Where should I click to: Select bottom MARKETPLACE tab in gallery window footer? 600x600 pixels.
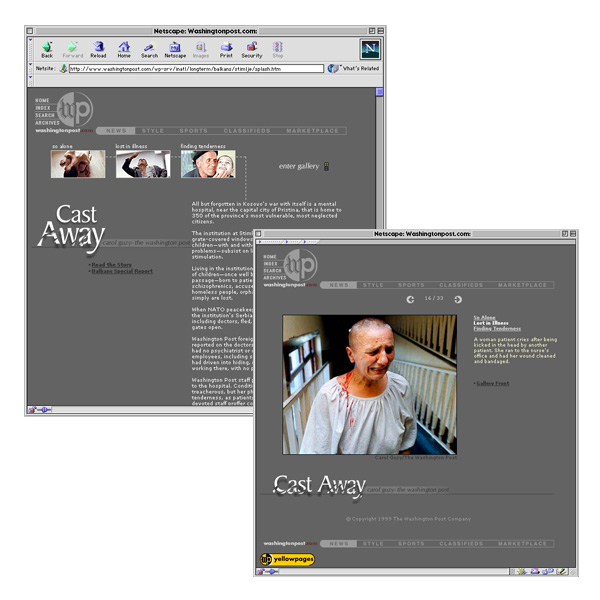click(x=522, y=544)
